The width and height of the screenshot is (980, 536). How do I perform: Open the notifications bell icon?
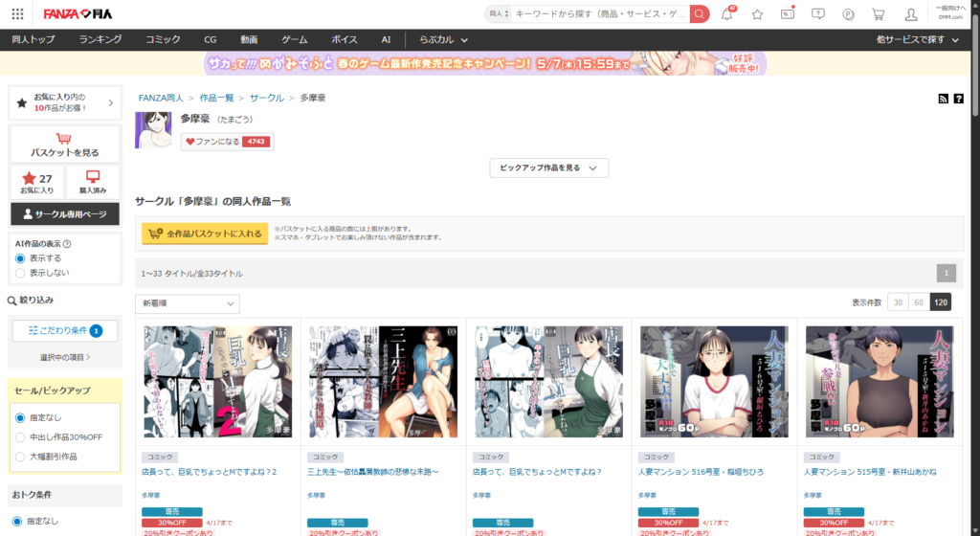click(x=727, y=14)
